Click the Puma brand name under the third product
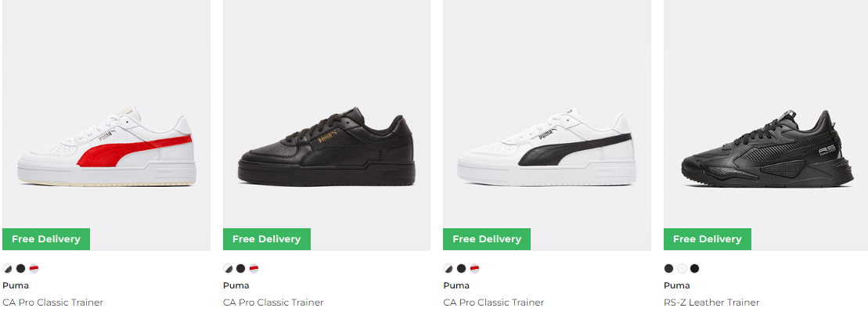 (456, 286)
